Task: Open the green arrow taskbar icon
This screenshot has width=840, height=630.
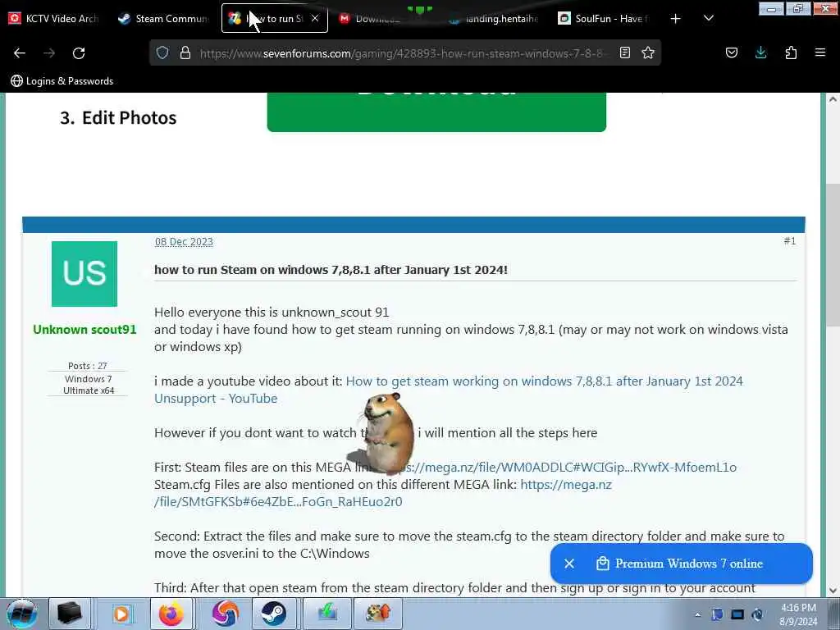Action: click(327, 614)
